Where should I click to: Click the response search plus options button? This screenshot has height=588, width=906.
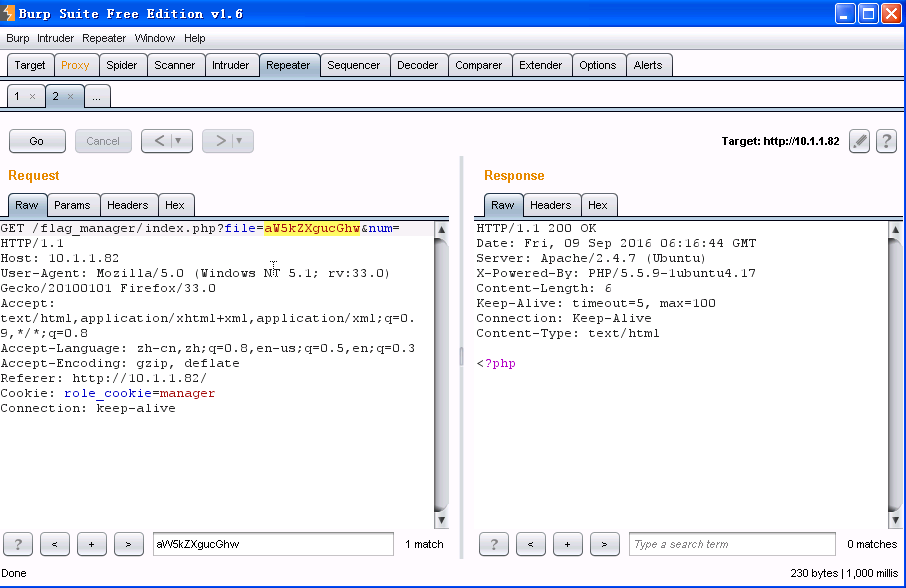(x=567, y=544)
